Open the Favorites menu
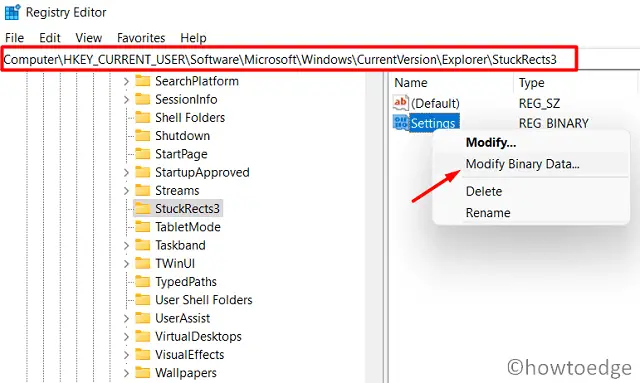This screenshot has height=383, width=640. [141, 38]
